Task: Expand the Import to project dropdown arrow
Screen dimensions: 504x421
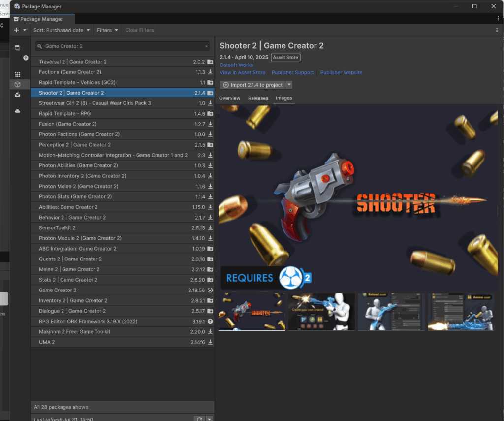Action: (289, 85)
